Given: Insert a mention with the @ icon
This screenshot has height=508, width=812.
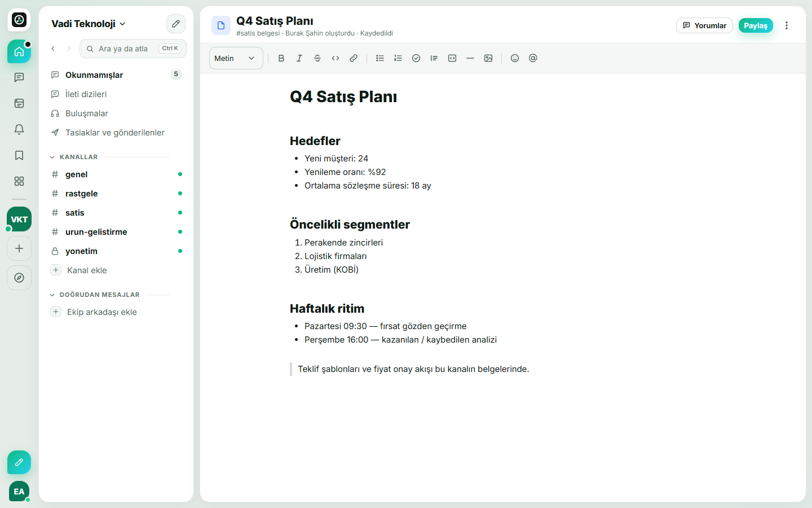Looking at the screenshot, I should [x=533, y=58].
